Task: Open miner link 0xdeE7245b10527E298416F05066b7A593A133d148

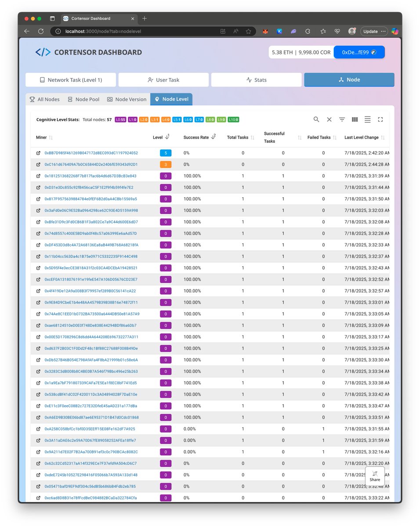Action: [x=91, y=475]
